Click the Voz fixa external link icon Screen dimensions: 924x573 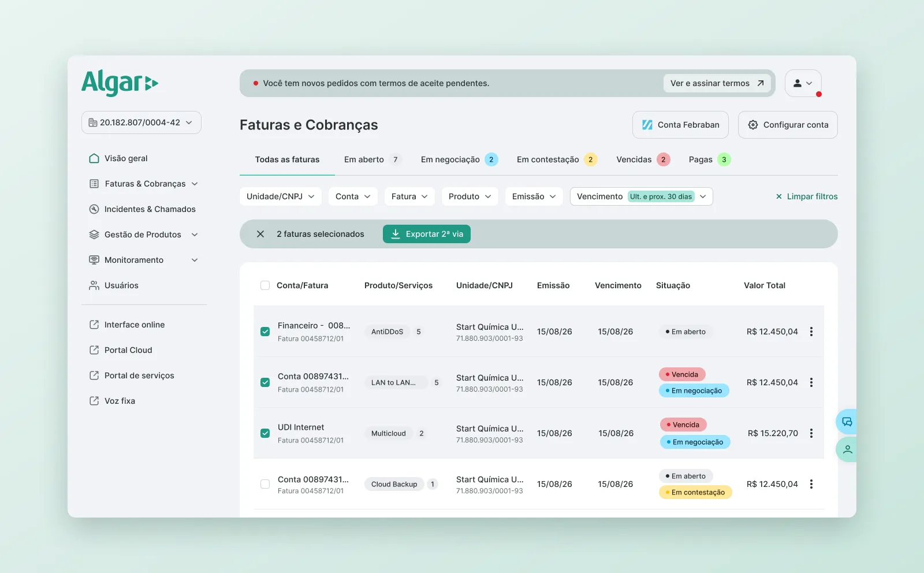[x=94, y=401]
